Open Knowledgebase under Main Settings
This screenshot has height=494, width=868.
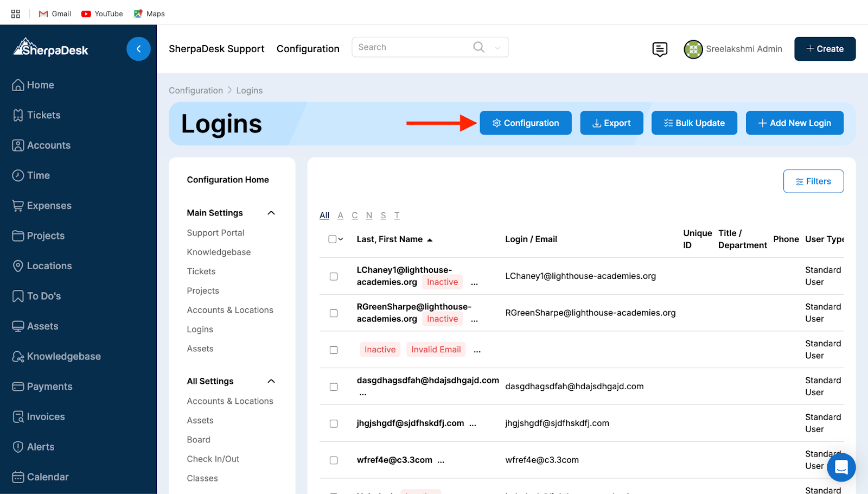219,252
